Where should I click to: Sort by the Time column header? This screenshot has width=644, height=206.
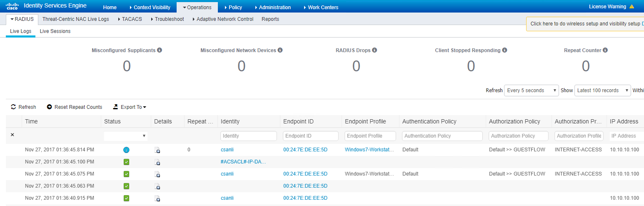pos(31,121)
